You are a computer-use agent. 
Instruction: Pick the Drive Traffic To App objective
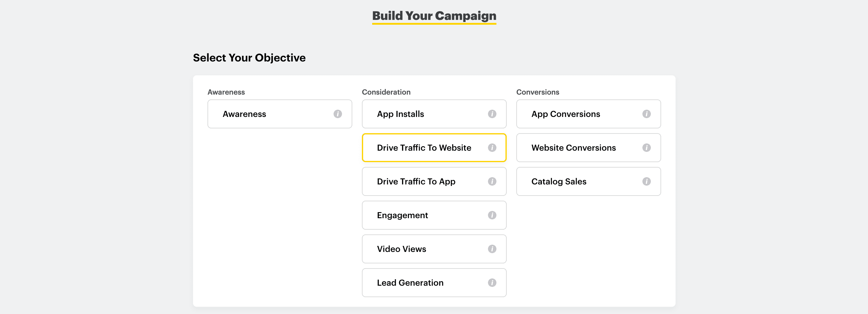(x=416, y=181)
